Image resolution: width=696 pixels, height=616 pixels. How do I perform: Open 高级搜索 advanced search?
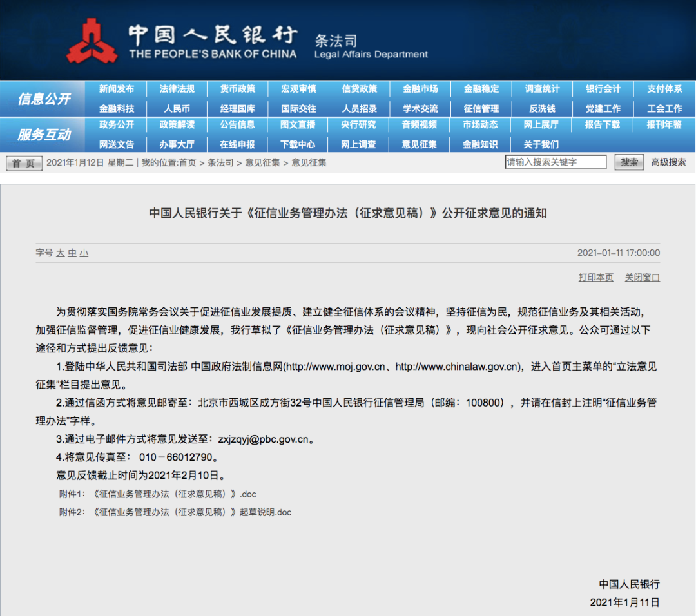click(667, 163)
